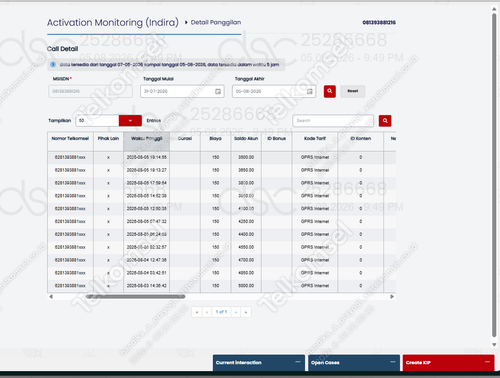Click the Tanggal Akhir date field
The height and width of the screenshot is (378, 500).
coord(274,91)
